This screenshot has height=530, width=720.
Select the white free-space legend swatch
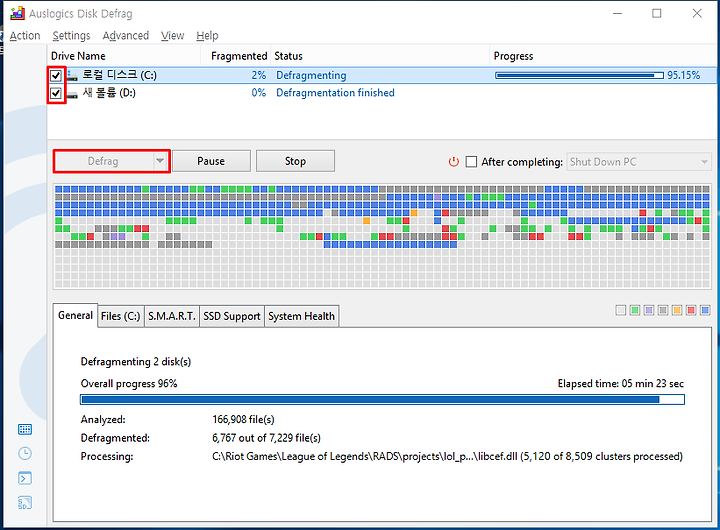(x=620, y=310)
